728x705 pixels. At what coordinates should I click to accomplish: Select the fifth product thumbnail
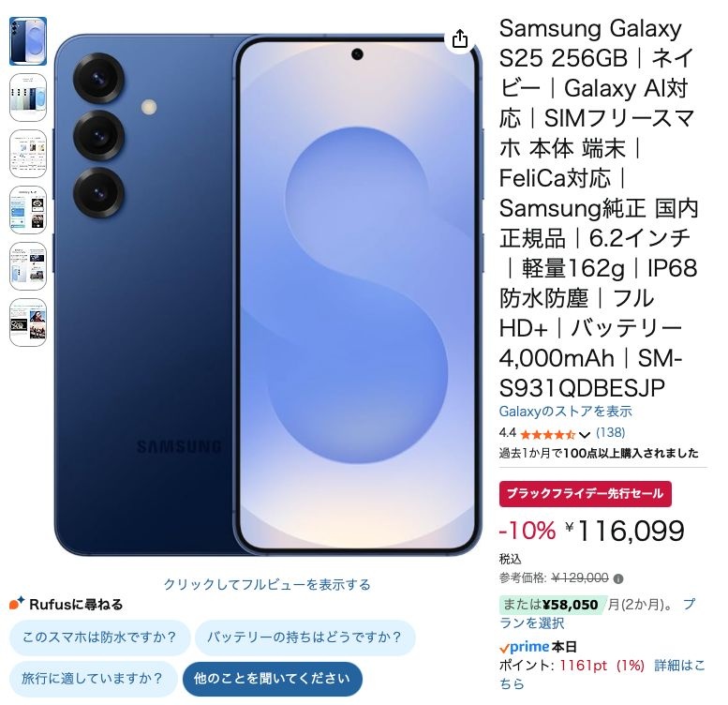pyautogui.click(x=28, y=266)
